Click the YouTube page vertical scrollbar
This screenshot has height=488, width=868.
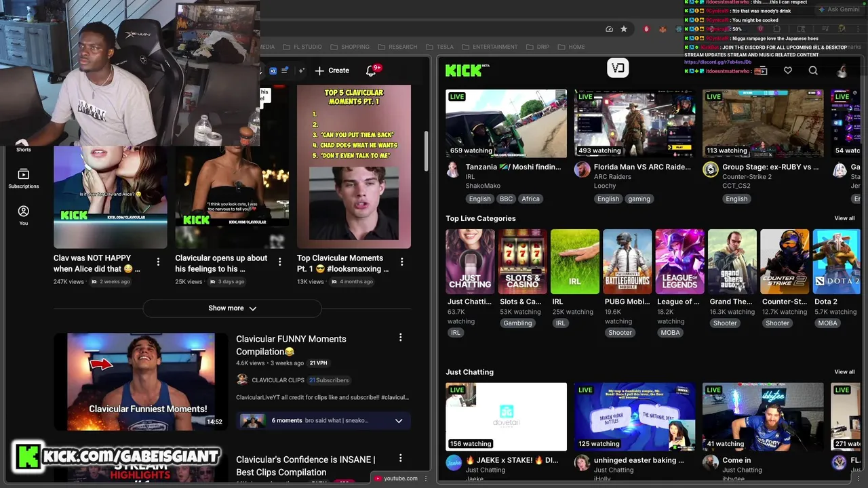click(x=427, y=151)
